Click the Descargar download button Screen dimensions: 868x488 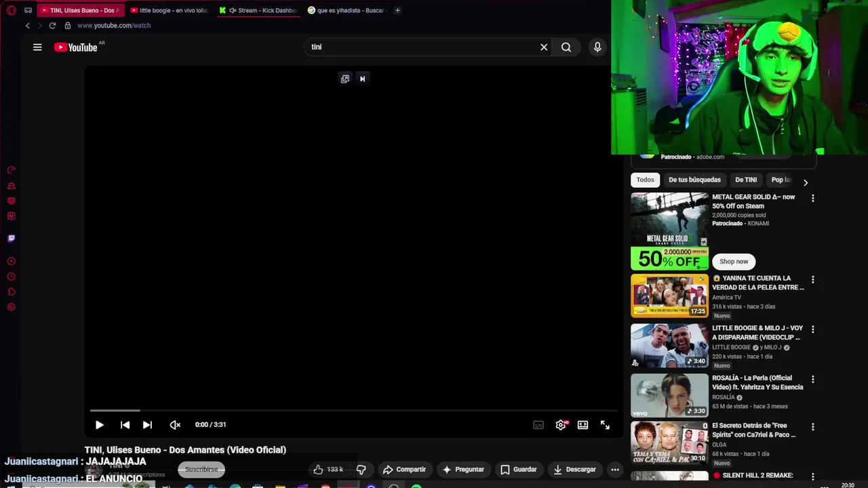(575, 469)
